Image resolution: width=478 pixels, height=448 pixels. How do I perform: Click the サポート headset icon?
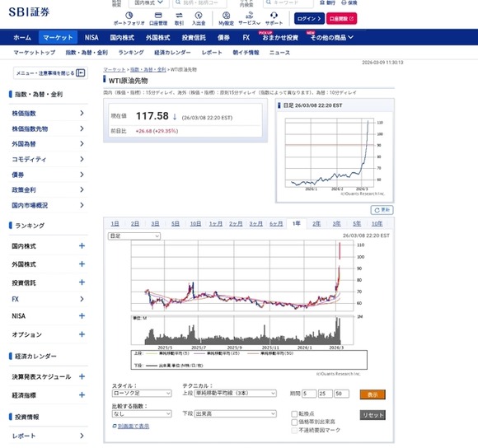[x=274, y=15]
